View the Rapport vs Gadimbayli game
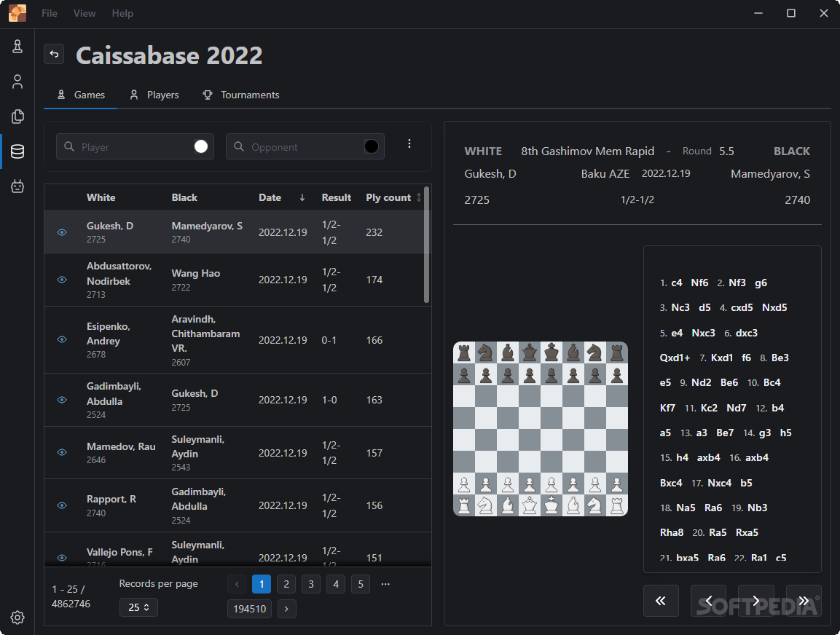This screenshot has height=635, width=840. pyautogui.click(x=62, y=505)
